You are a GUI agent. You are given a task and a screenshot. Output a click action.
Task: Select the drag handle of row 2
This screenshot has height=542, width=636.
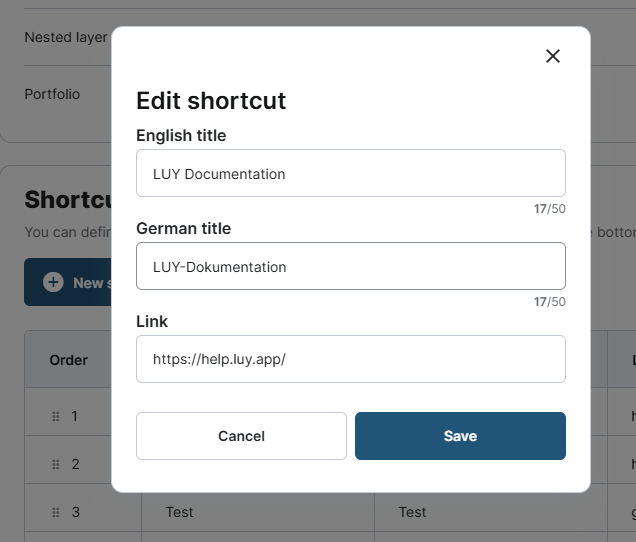point(56,464)
